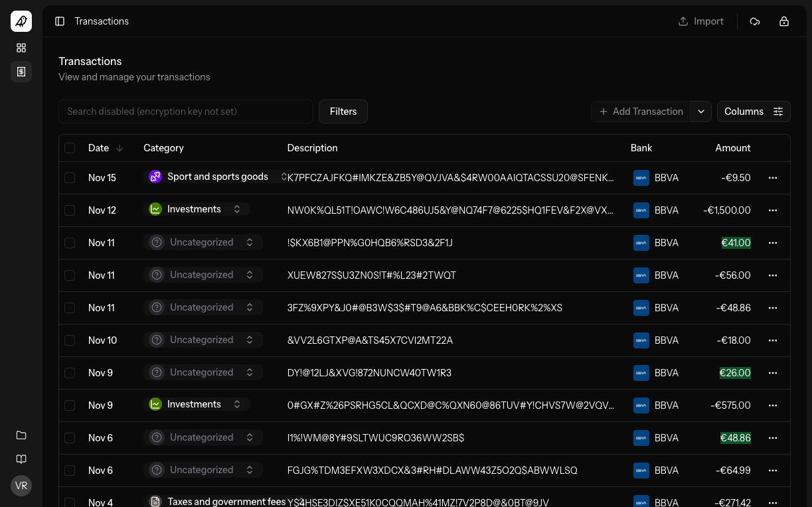812x507 pixels.
Task: Open the folder icon near bottom of sidebar
Action: point(21,435)
